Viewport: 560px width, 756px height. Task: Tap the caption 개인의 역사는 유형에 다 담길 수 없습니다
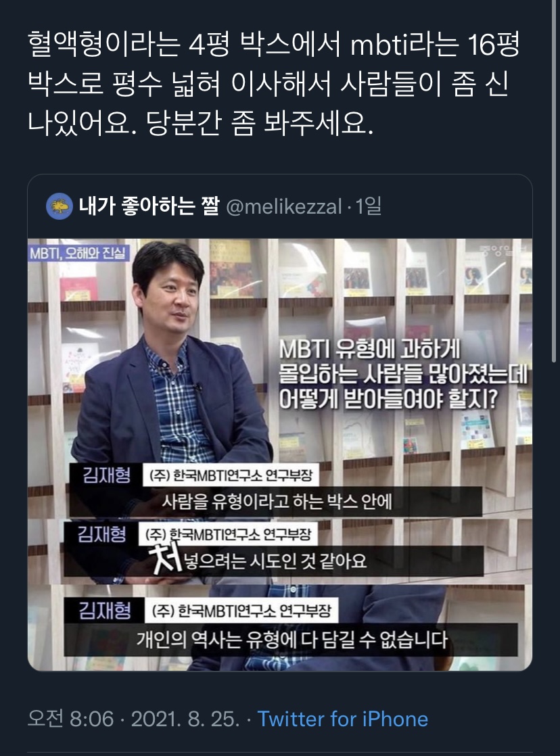coord(291,640)
